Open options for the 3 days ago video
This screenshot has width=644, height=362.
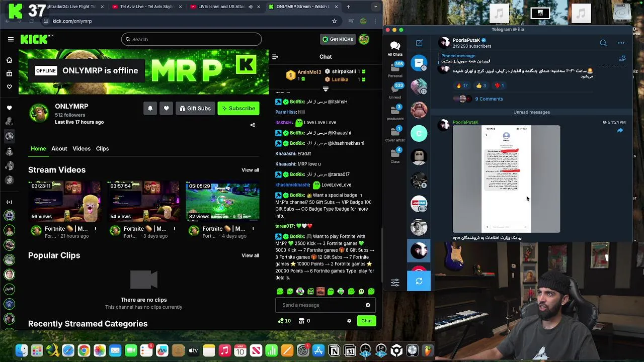(174, 229)
